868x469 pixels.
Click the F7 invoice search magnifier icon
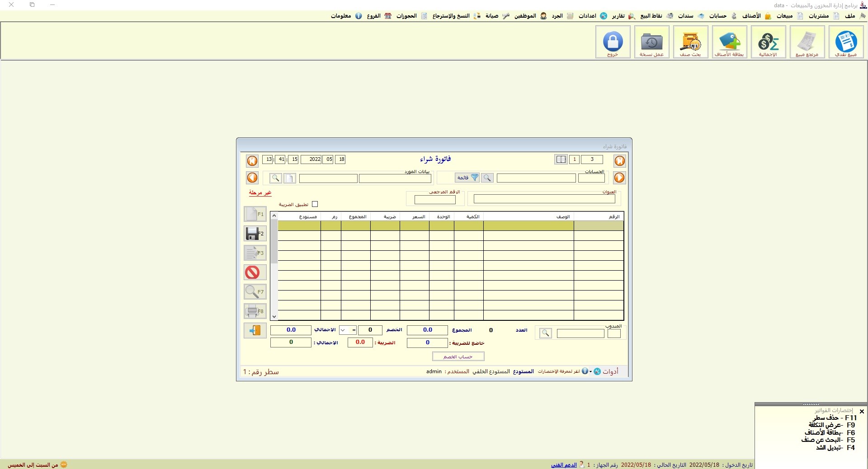pyautogui.click(x=255, y=292)
